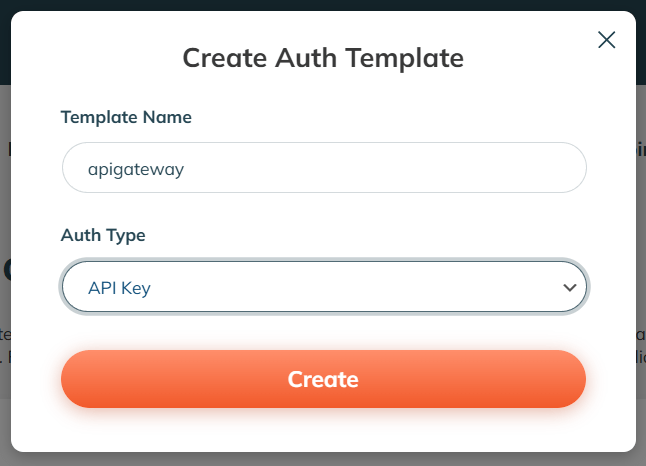The height and width of the screenshot is (466, 646).
Task: Click the Template Name label
Action: (x=126, y=117)
